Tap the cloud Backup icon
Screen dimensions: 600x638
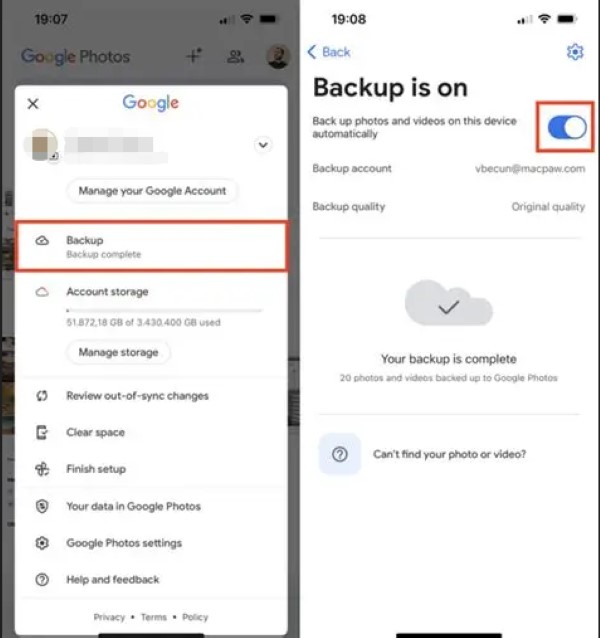[42, 241]
